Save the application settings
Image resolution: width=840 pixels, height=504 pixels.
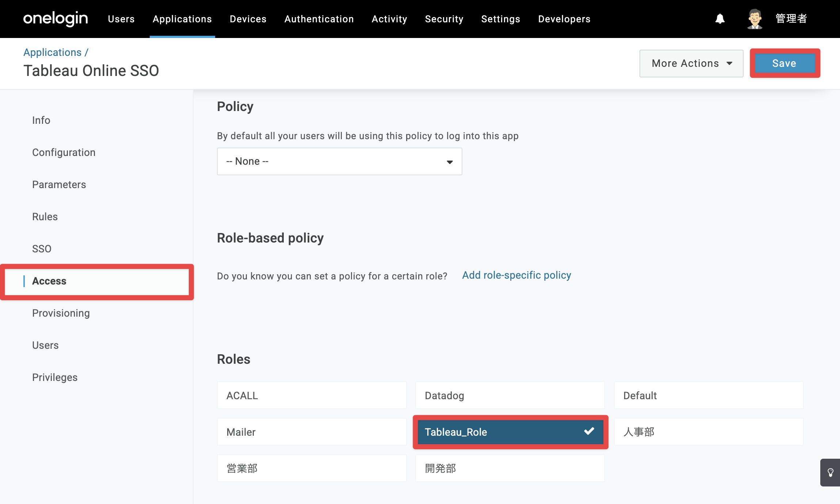tap(784, 63)
